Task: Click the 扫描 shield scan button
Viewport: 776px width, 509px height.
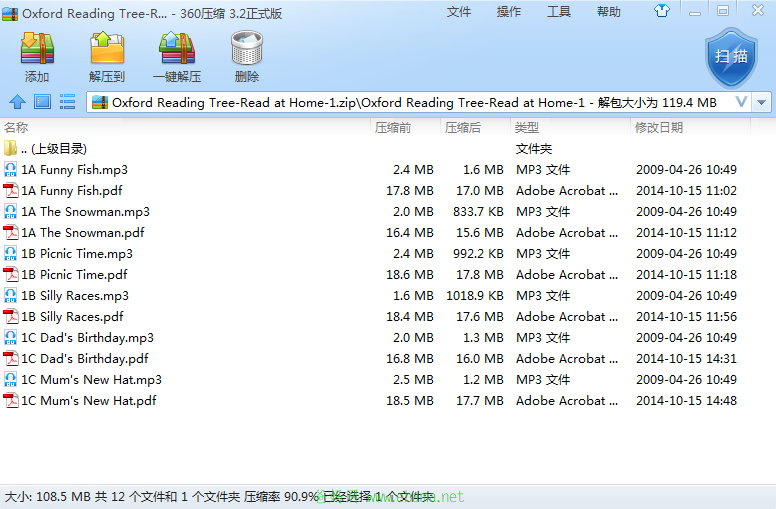Action: 731,57
